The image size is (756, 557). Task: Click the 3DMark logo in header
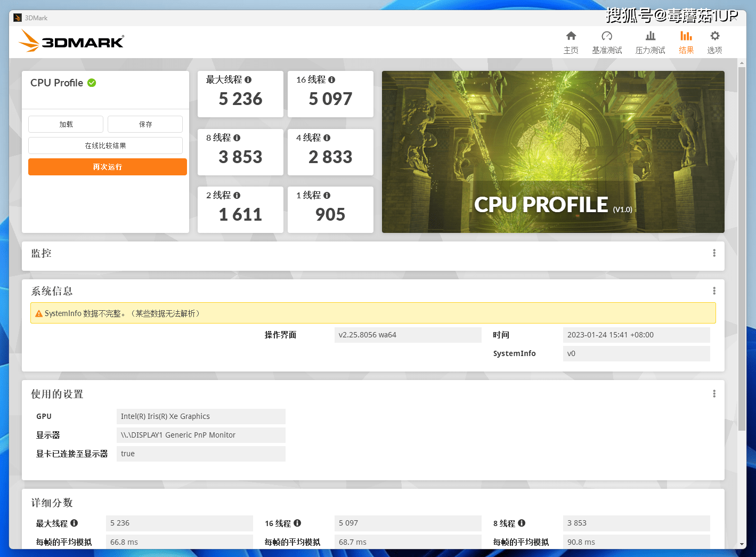click(x=71, y=41)
